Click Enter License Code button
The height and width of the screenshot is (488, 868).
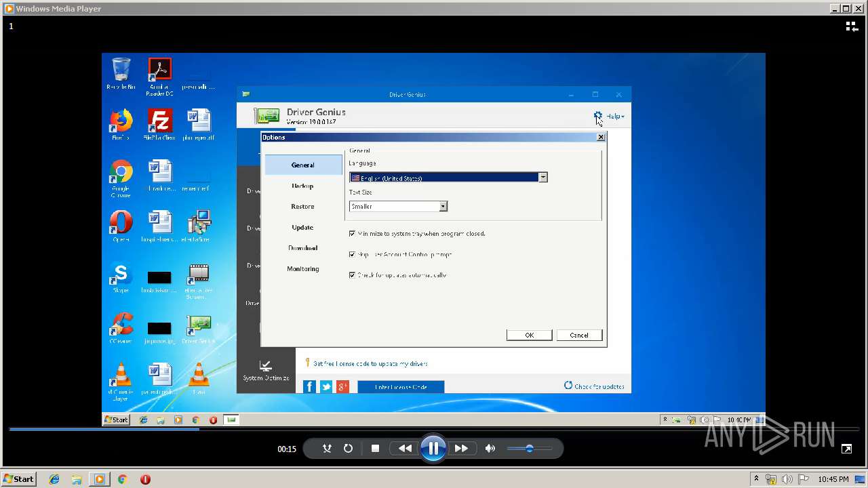point(401,387)
